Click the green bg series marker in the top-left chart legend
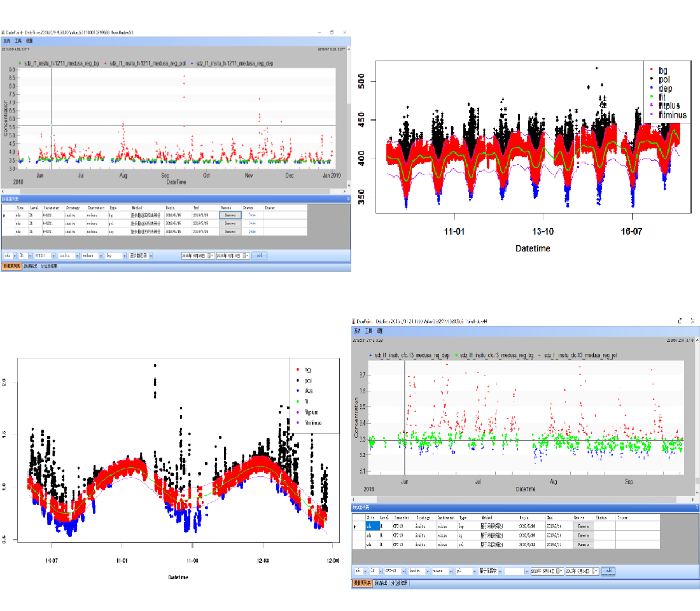 (20, 64)
